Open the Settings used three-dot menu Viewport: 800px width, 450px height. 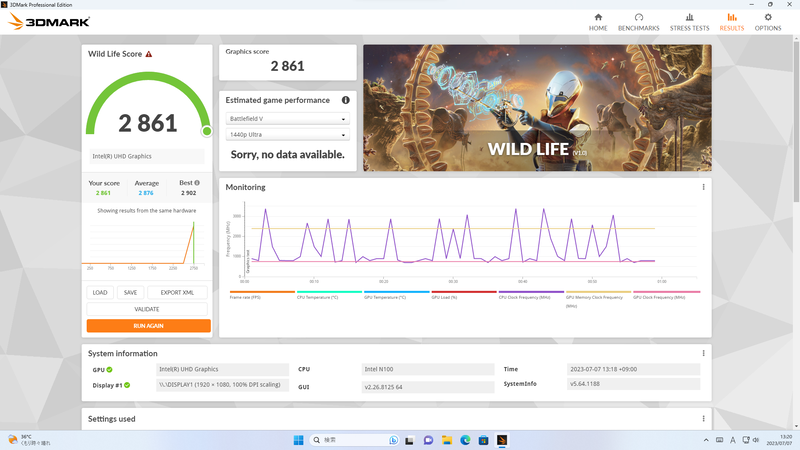704,418
